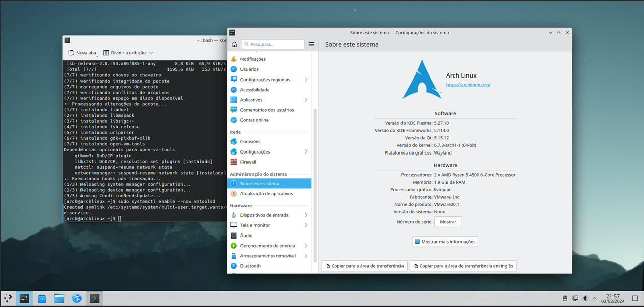Open Gerenciamento de energia
644x307 pixels.
pyautogui.click(x=270, y=246)
